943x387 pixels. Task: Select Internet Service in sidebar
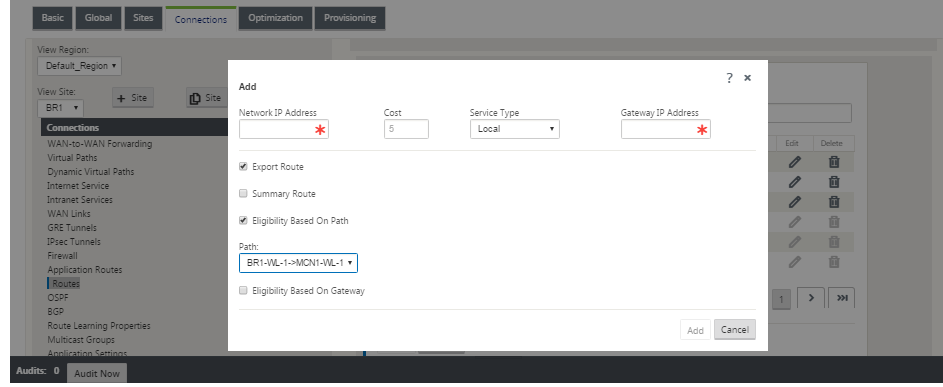point(78,185)
